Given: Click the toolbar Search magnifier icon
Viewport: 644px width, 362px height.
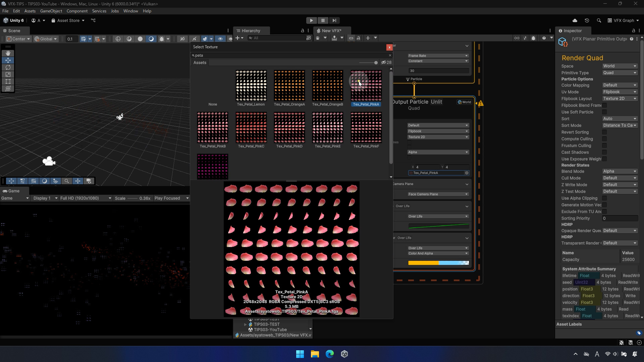Looking at the screenshot, I should [599, 20].
